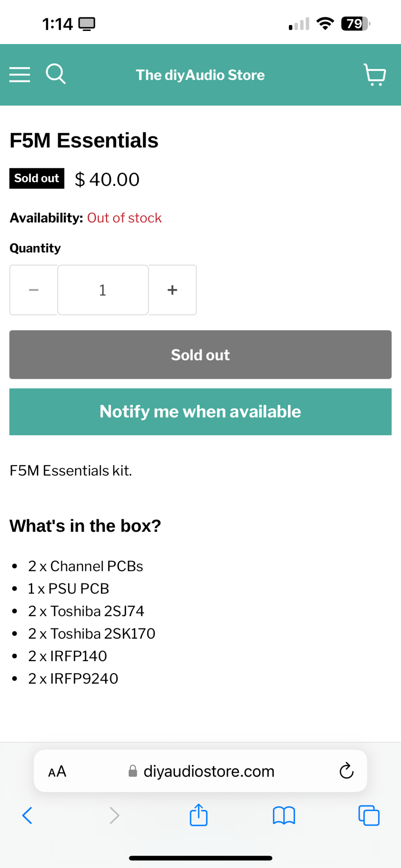Open Safari bookmarks

coord(284,815)
